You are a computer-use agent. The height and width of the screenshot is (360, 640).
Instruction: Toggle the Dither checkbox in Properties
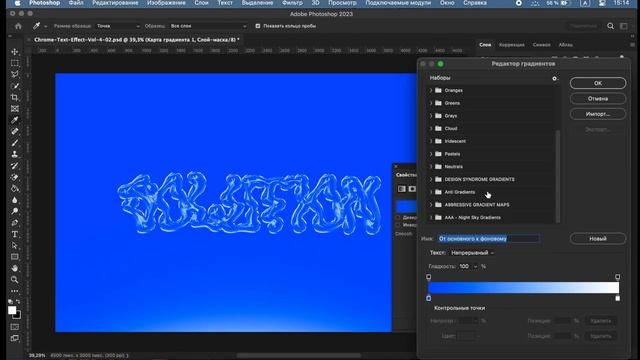click(x=398, y=218)
